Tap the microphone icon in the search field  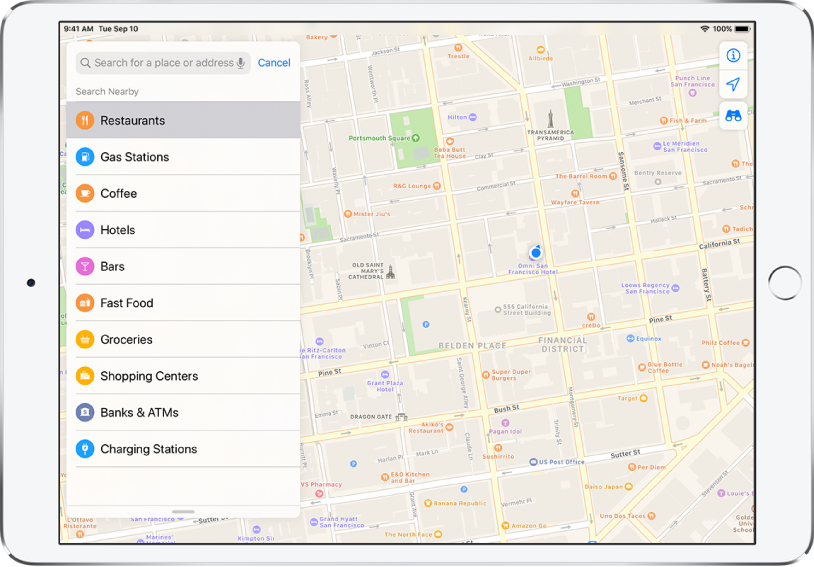point(241,63)
